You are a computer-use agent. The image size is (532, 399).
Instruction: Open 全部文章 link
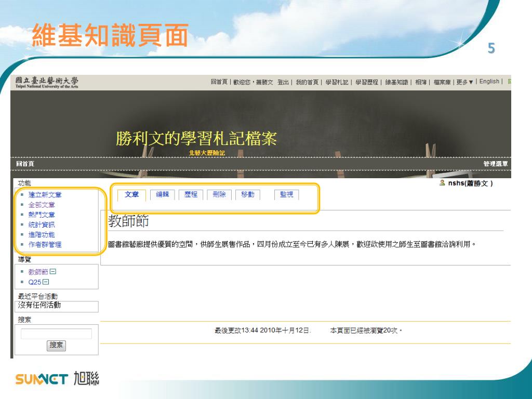(42, 205)
